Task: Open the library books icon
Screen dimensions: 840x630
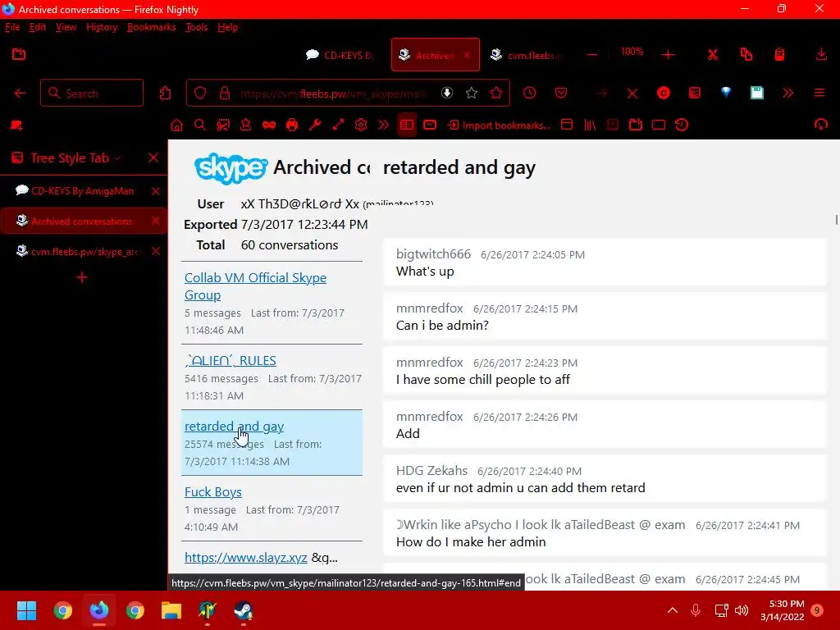Action: (x=590, y=126)
